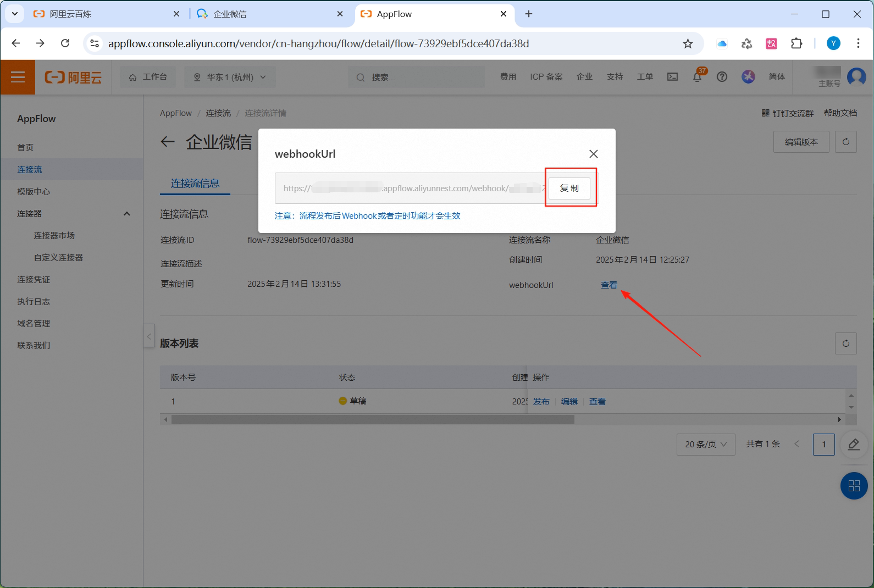Image resolution: width=874 pixels, height=588 pixels.
Task: Open help question mark icon
Action: tap(722, 77)
